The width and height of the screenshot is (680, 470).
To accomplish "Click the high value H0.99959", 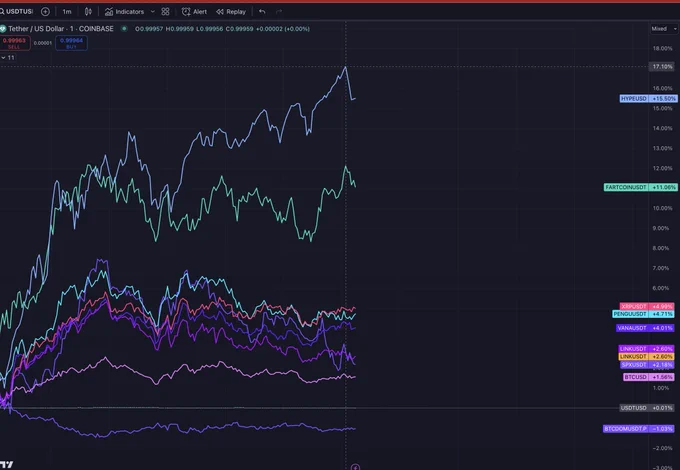I will pyautogui.click(x=180, y=29).
